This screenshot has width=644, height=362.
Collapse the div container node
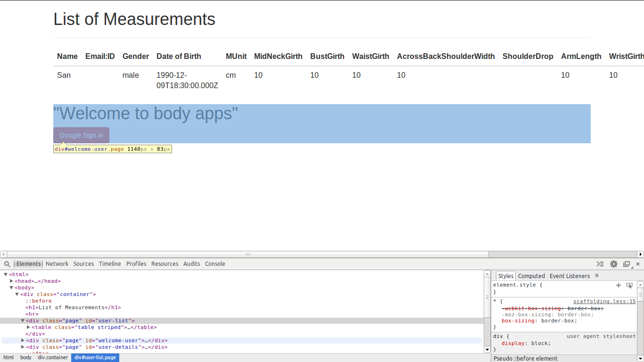click(x=17, y=294)
